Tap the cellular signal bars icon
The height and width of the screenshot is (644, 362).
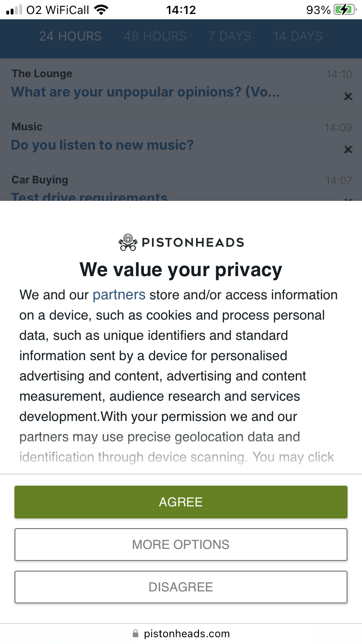point(14,10)
